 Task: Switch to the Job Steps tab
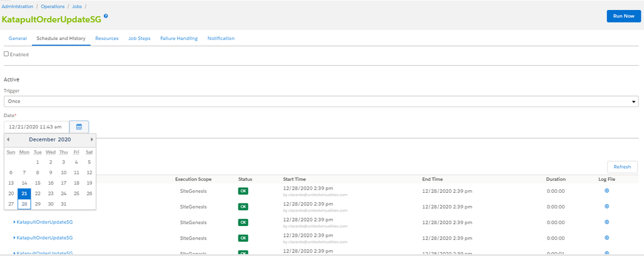click(139, 38)
